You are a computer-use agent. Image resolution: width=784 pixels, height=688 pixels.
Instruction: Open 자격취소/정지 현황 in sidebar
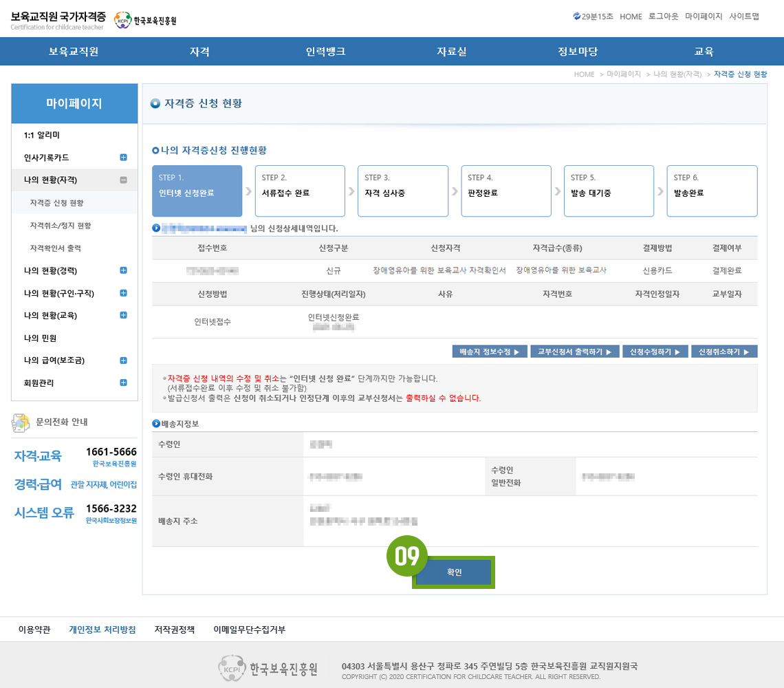click(x=61, y=226)
